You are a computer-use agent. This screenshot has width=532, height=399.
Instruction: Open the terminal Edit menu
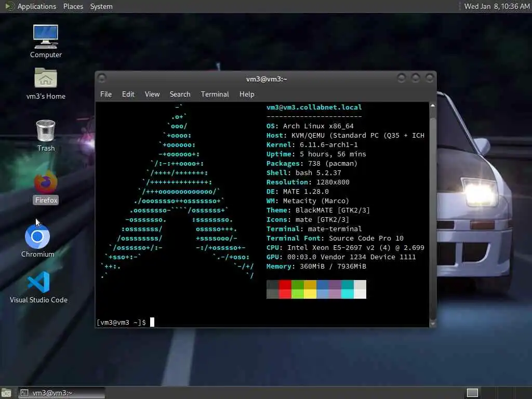[x=128, y=95]
